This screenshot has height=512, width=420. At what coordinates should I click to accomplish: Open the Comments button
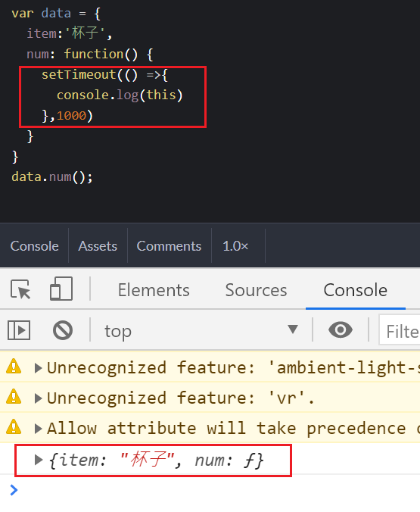169,246
